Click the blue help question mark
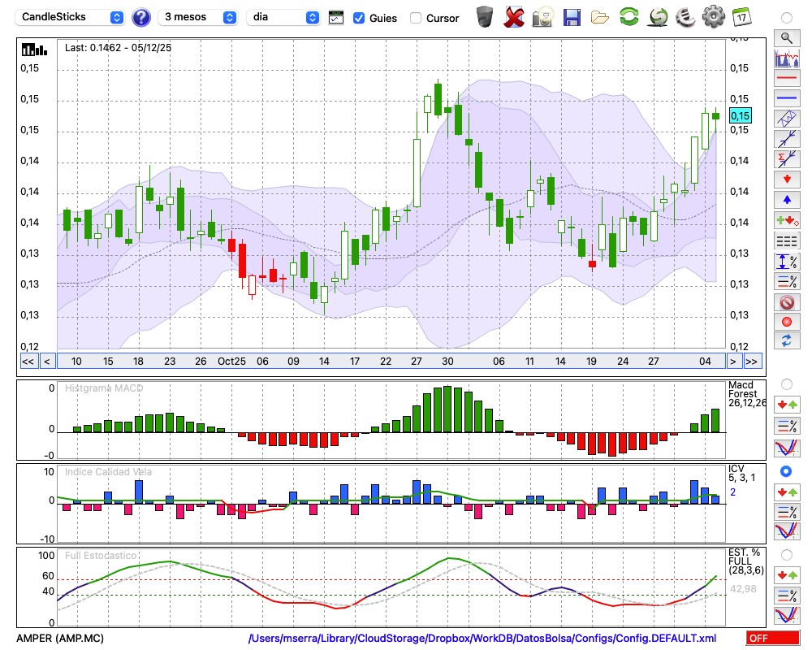This screenshot has width=812, height=650. point(141,17)
